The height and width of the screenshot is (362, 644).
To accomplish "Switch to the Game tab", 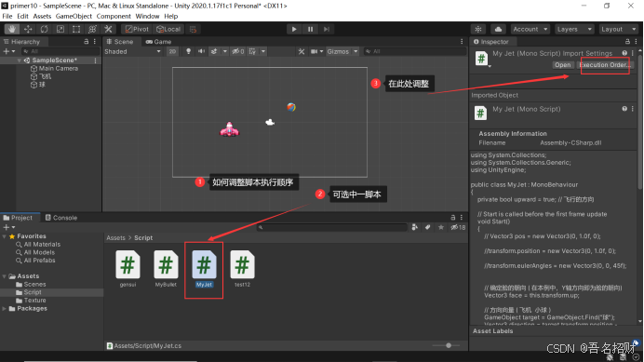I will pyautogui.click(x=158, y=42).
